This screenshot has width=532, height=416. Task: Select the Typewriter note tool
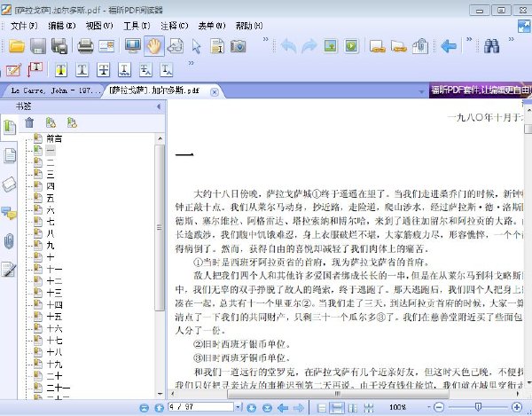[13, 70]
